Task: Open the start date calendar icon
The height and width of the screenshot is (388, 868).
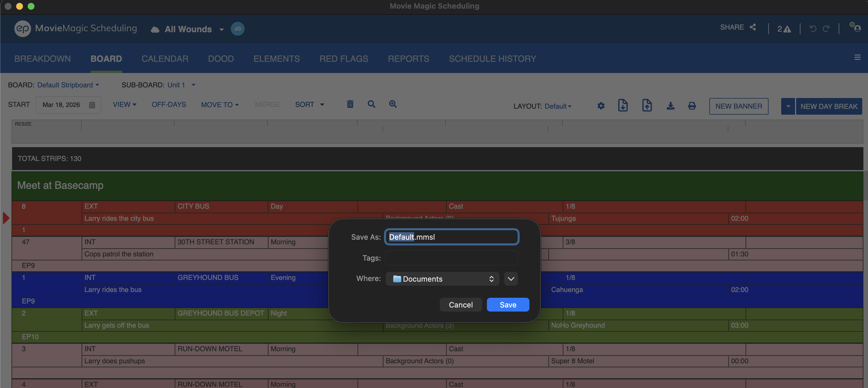Action: click(x=92, y=105)
